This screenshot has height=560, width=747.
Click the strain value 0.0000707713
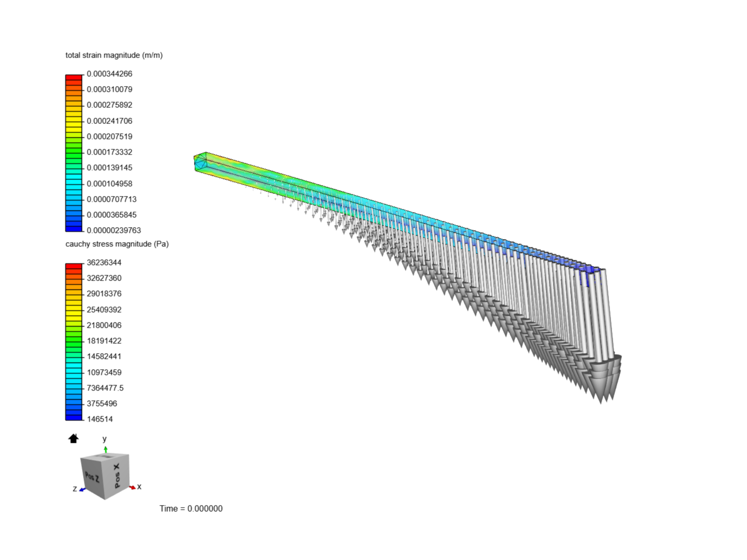pos(112,199)
